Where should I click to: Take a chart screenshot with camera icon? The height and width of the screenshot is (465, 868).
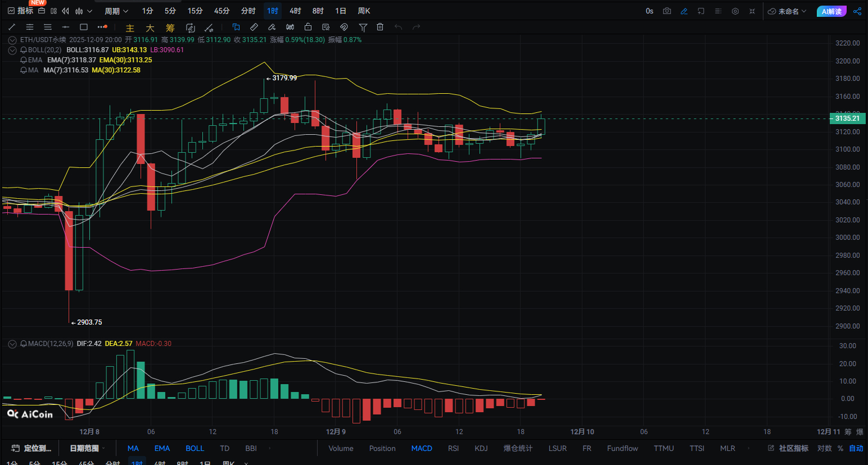click(667, 11)
